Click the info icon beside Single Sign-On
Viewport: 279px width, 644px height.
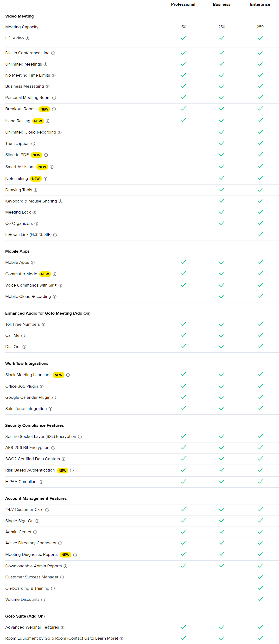point(37,521)
